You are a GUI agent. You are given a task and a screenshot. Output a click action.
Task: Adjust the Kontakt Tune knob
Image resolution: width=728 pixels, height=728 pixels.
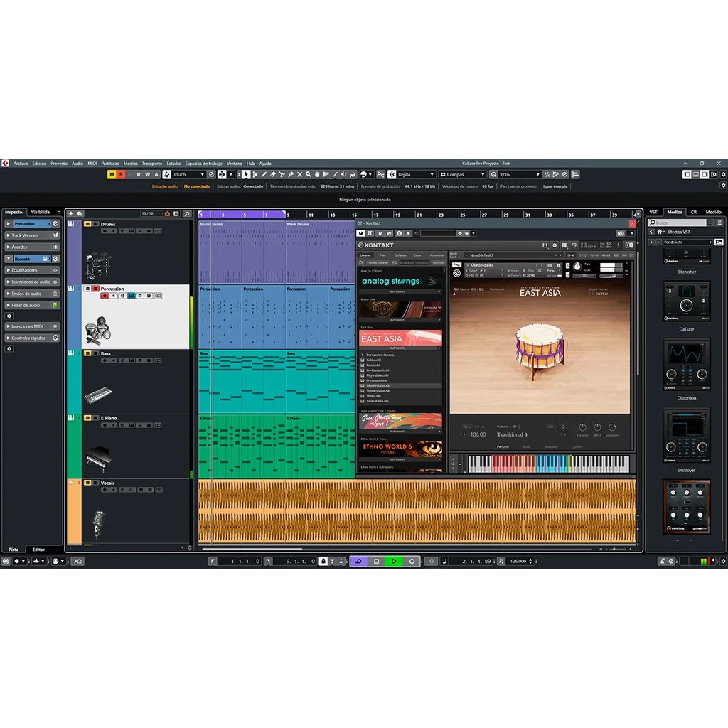pyautogui.click(x=577, y=267)
